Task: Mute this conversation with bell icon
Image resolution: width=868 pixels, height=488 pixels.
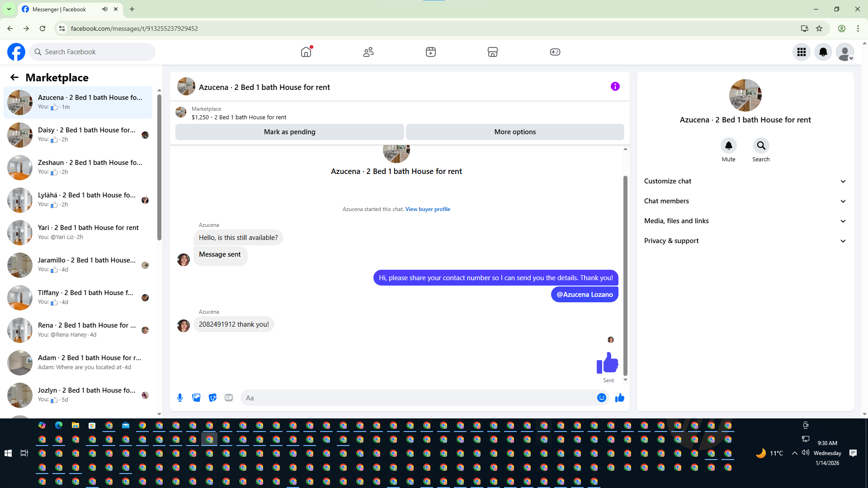Action: tap(728, 145)
